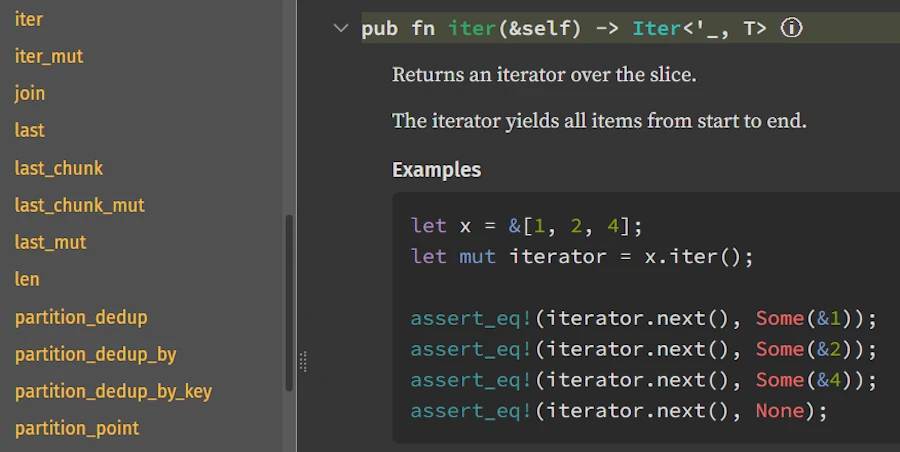The height and width of the screenshot is (452, 900).
Task: Go to len method
Action: coord(27,279)
